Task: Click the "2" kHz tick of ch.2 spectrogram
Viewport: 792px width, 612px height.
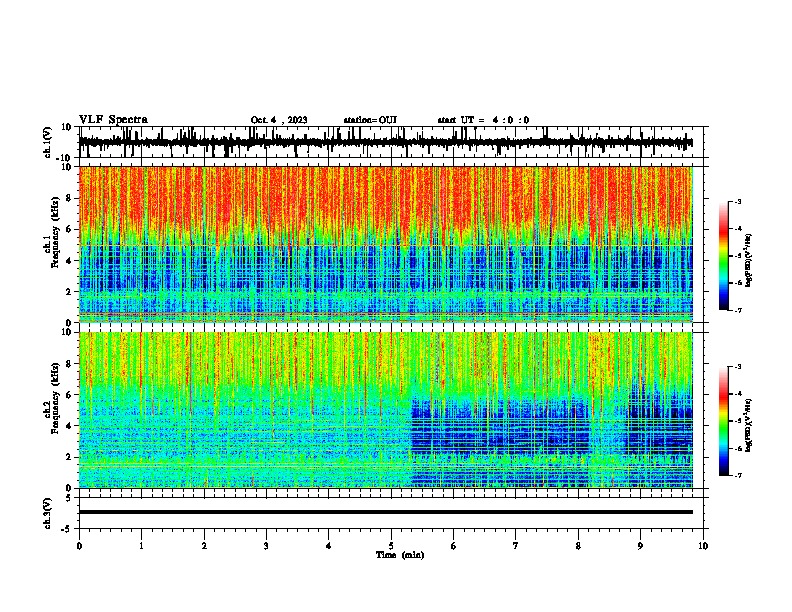Action: 70,457
